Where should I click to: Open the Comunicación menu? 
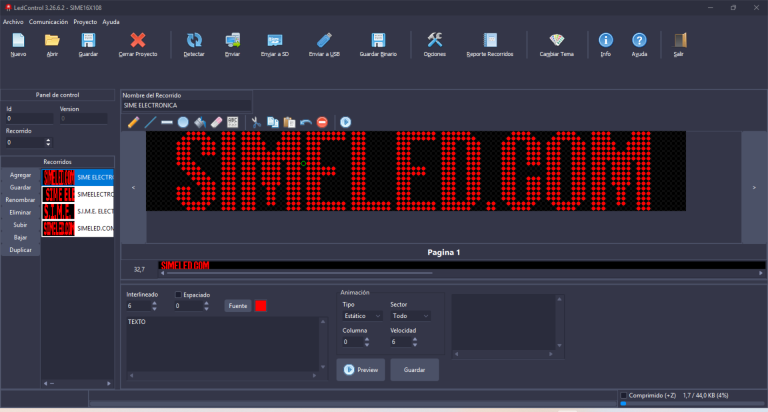click(48, 22)
